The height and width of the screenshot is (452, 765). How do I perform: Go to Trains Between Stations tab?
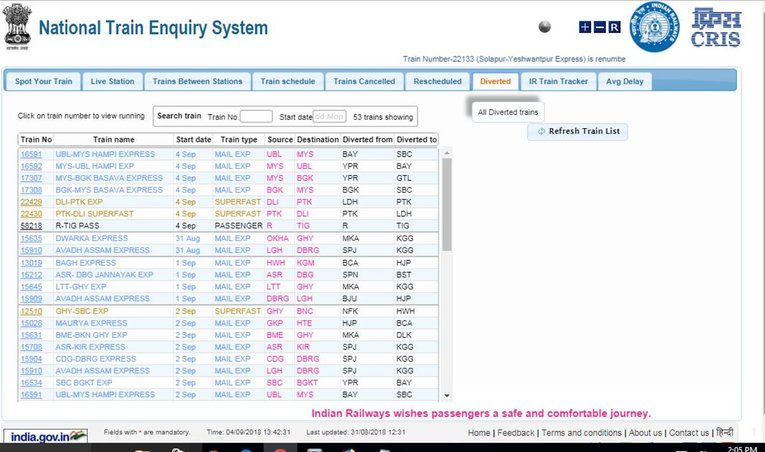coord(197,81)
